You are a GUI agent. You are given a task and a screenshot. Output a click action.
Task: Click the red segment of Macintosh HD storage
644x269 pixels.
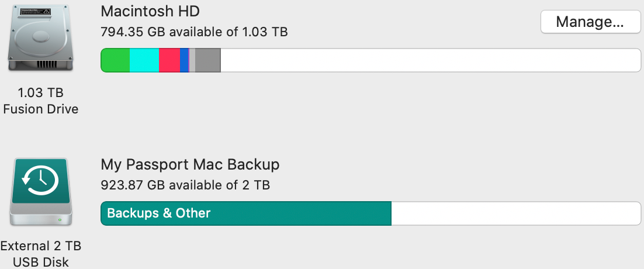click(169, 61)
